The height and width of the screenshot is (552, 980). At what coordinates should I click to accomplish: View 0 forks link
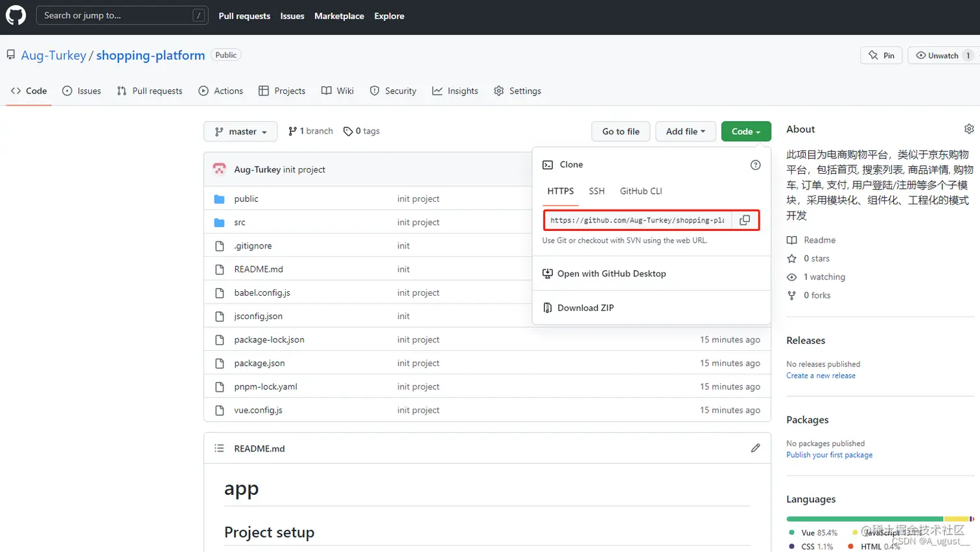pyautogui.click(x=809, y=295)
